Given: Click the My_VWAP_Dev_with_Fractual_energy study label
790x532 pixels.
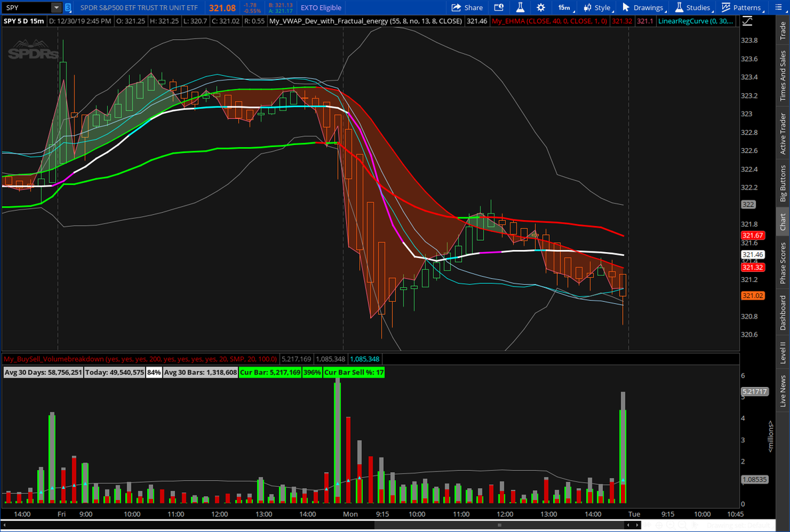Looking at the screenshot, I should point(366,21).
